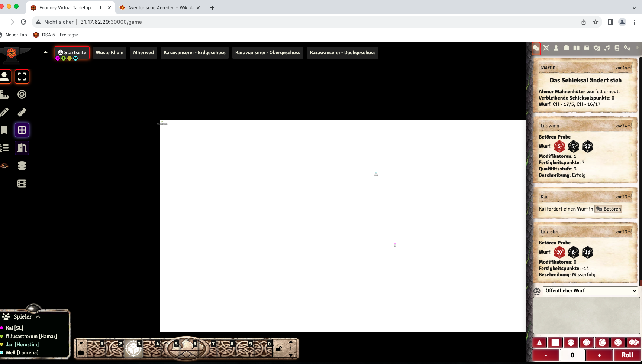Collapse the Spieler players list
This screenshot has height=364, width=642.
point(38,316)
